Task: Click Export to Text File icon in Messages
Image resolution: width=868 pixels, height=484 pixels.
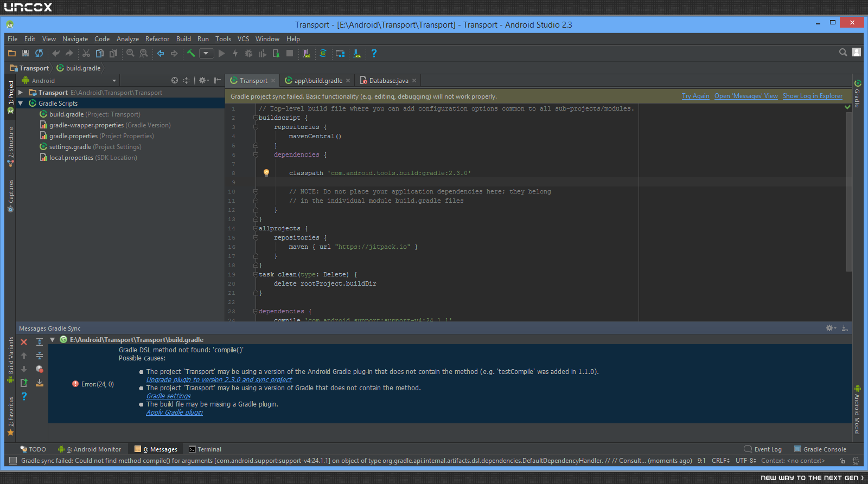Action: point(24,383)
